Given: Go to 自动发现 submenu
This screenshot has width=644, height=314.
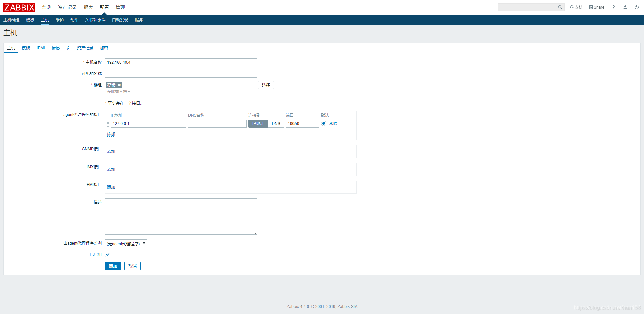Looking at the screenshot, I should point(120,20).
